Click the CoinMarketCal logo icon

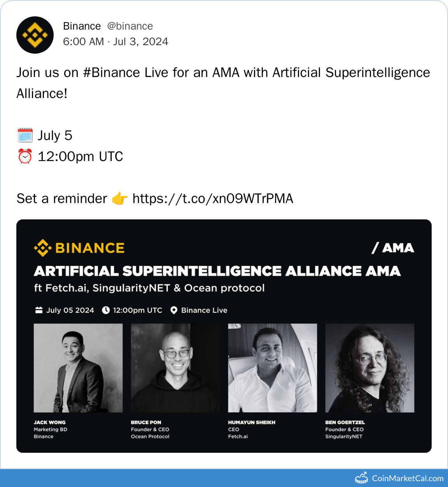[x=361, y=478]
